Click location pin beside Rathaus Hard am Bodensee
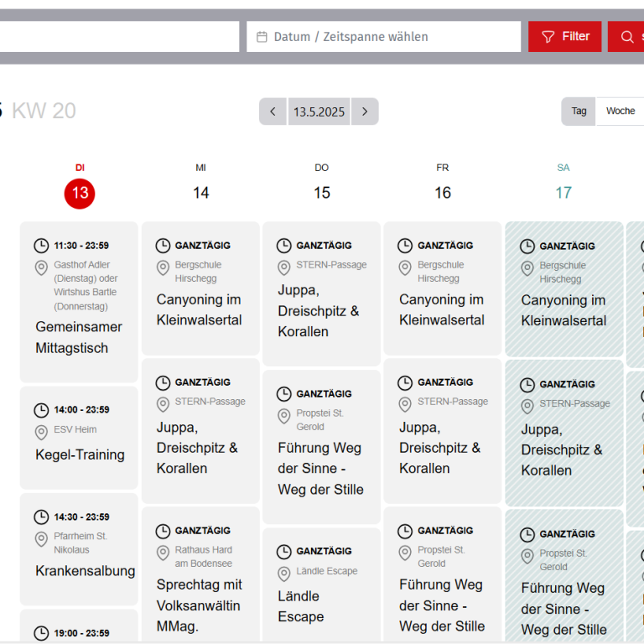 (x=163, y=553)
